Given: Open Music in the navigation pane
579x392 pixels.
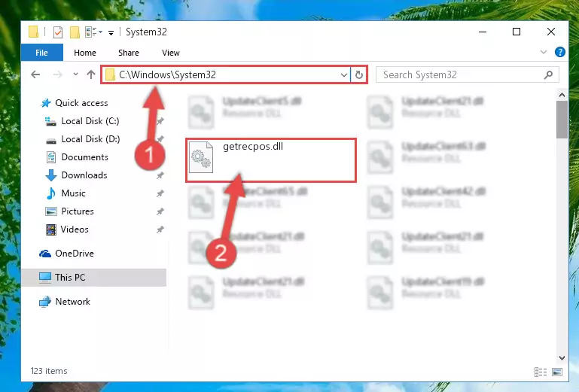Looking at the screenshot, I should 73,193.
